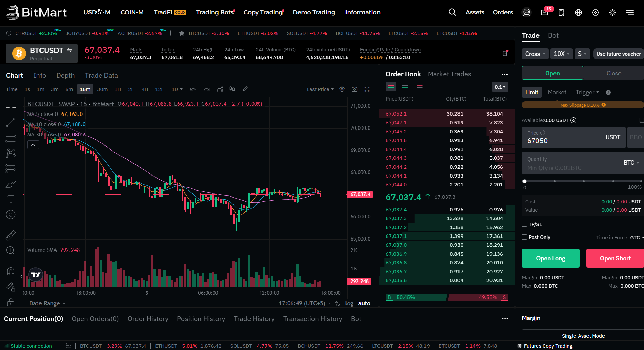Screen dimensions: 644x350
Task: Open language globe selector
Action: click(578, 12)
